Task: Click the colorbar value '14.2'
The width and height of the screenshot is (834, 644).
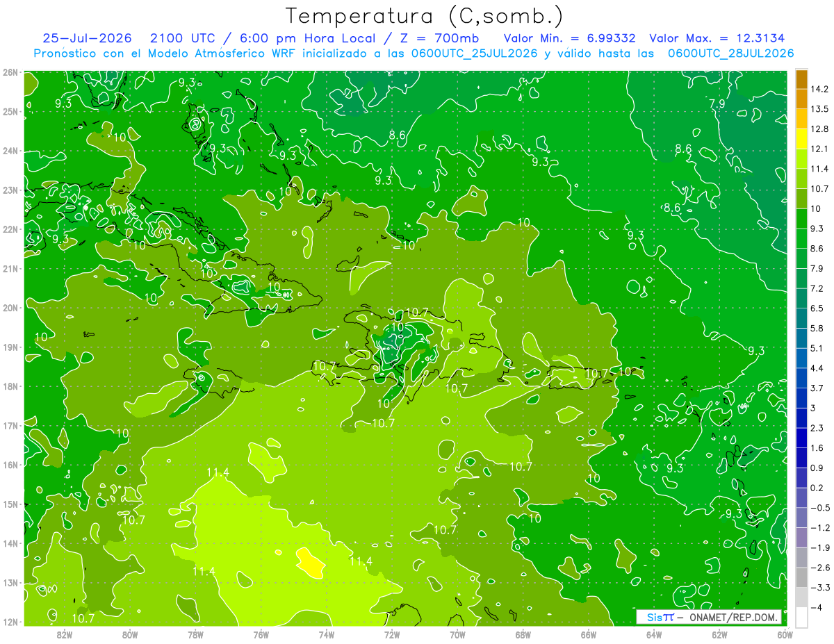Action: point(820,89)
